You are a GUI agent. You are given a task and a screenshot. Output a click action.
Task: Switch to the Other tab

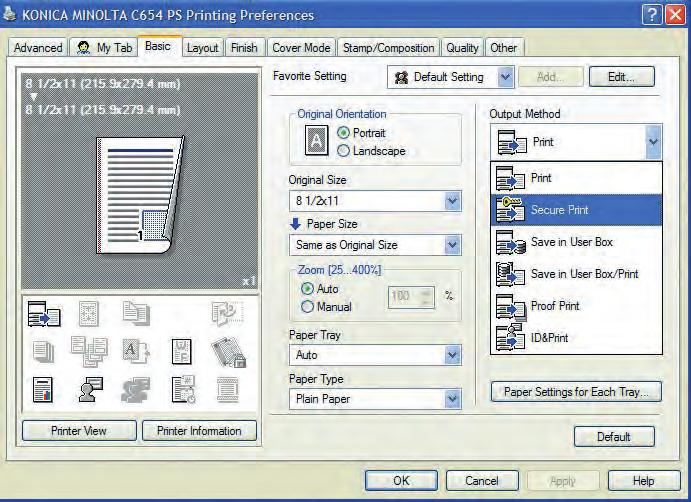tap(504, 48)
